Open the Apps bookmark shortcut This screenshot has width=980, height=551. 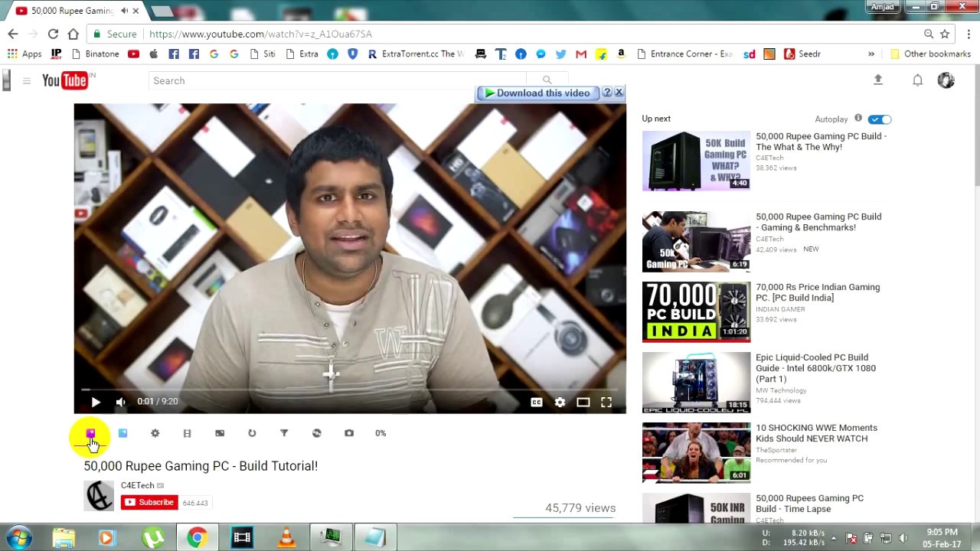24,54
